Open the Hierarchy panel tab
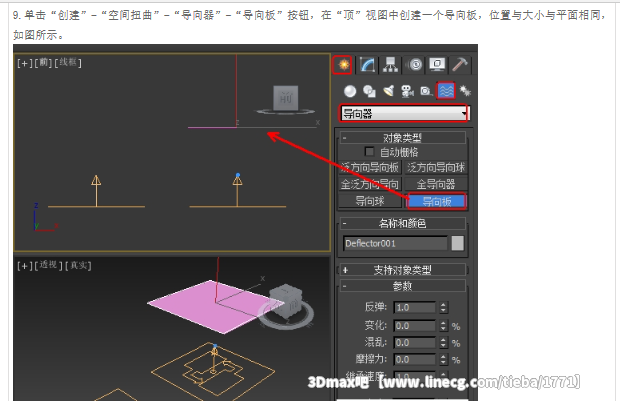Image resolution: width=620 pixels, height=401 pixels. [390, 64]
